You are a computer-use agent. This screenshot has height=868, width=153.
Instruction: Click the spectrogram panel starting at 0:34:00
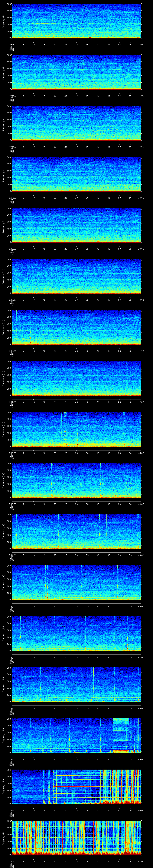pos(76,21)
